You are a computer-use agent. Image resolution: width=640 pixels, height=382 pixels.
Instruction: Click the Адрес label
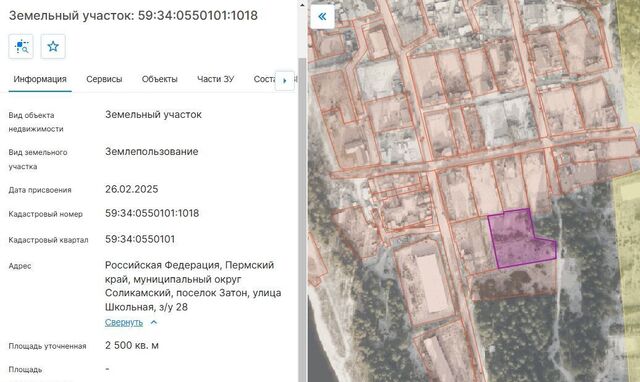20,266
